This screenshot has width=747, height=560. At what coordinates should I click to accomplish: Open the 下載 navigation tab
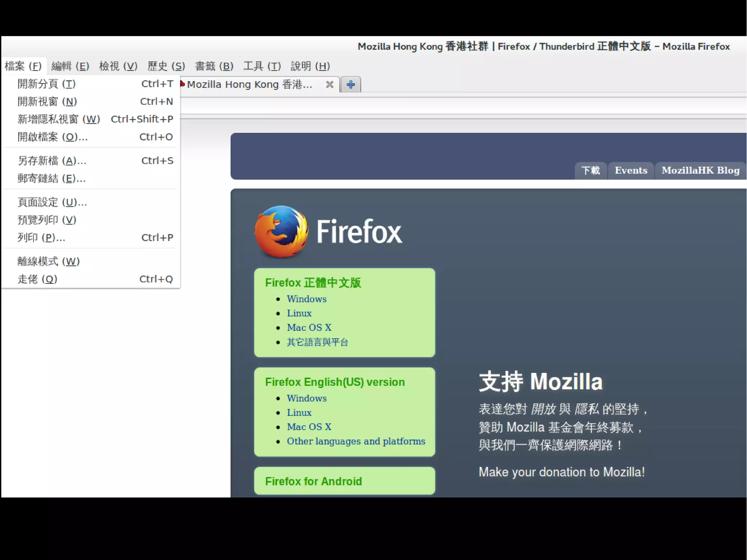point(591,170)
